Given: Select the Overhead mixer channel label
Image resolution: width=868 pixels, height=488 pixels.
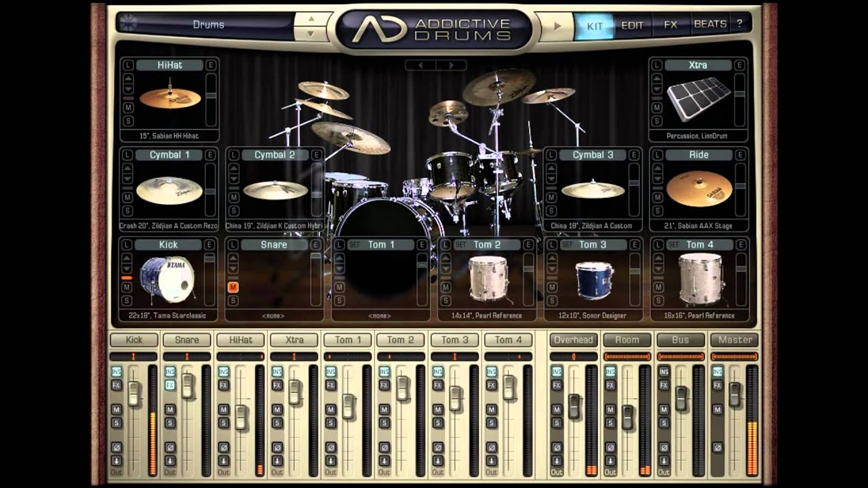Looking at the screenshot, I should pos(574,340).
